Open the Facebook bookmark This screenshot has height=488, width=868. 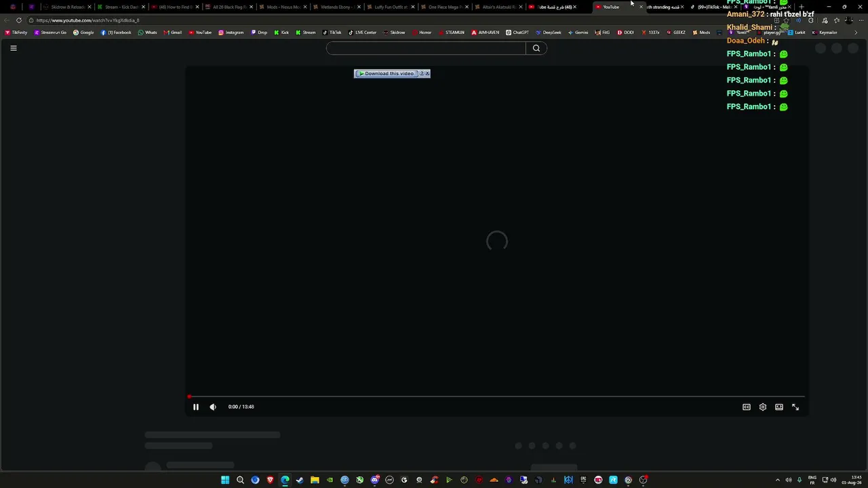tap(116, 33)
